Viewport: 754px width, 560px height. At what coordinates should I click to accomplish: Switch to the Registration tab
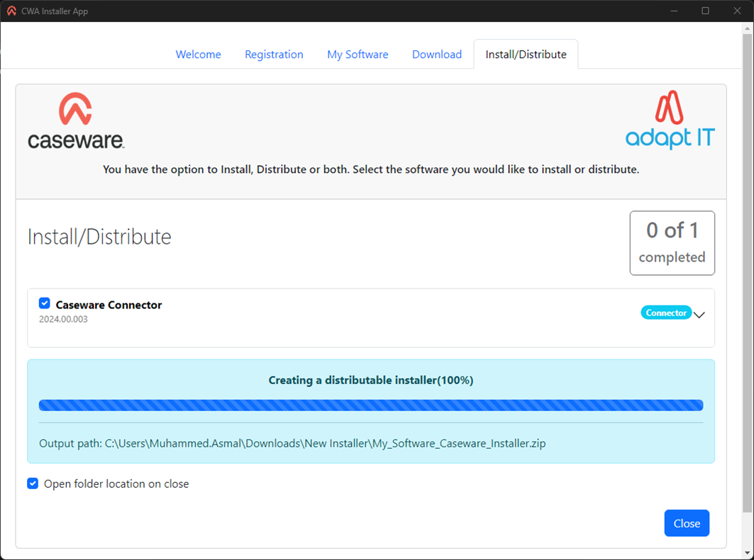click(274, 55)
